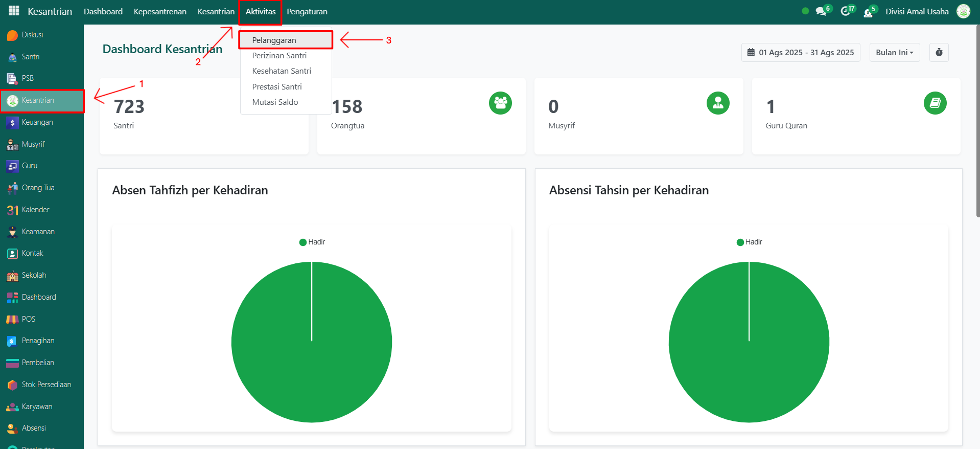This screenshot has height=449, width=980.
Task: Click the Guru Quran book icon
Action: 935,103
